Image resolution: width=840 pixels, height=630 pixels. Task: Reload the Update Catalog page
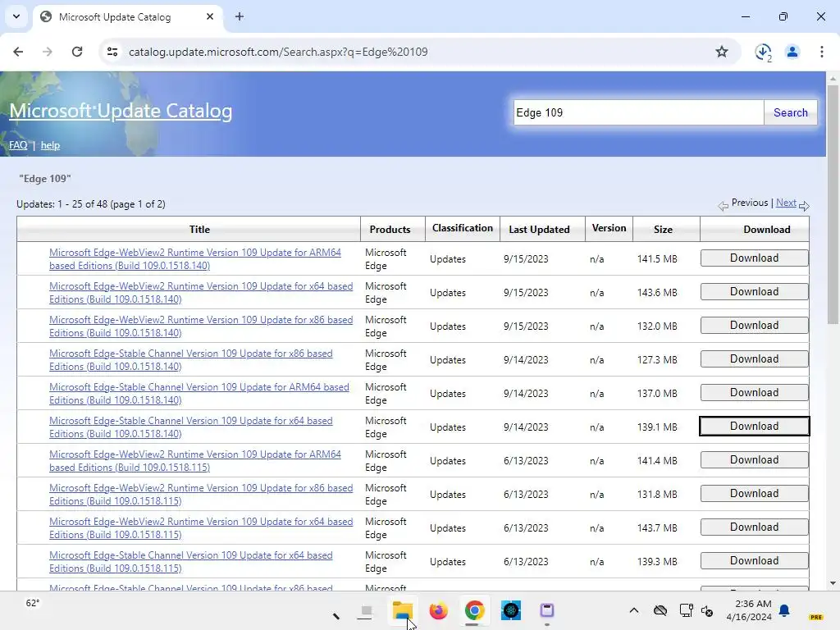click(77, 52)
